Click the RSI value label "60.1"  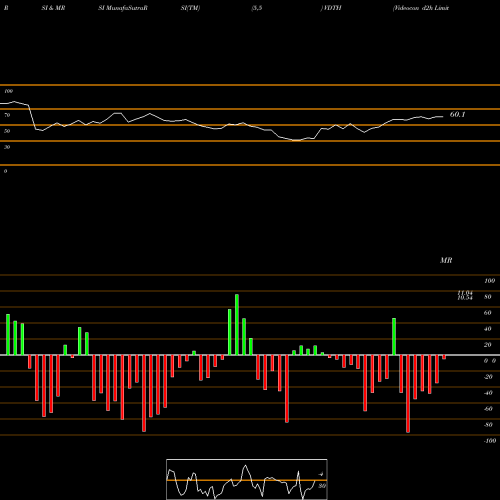point(457,114)
